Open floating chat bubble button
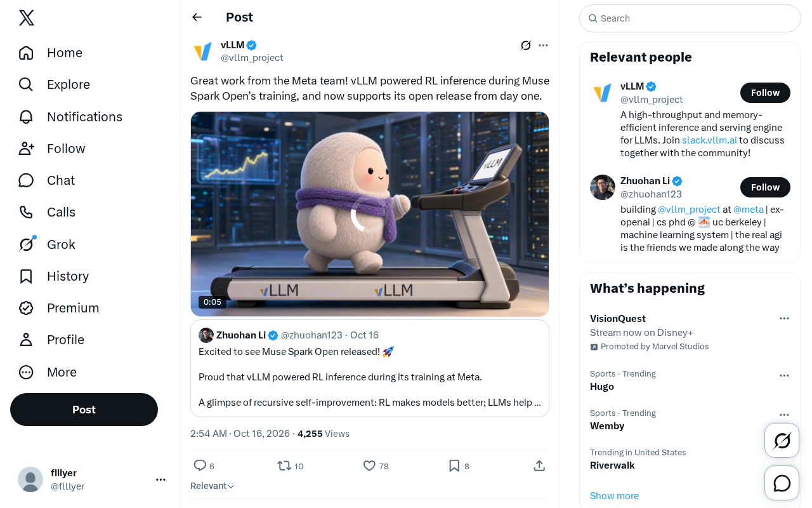This screenshot has width=812, height=508. 782,483
